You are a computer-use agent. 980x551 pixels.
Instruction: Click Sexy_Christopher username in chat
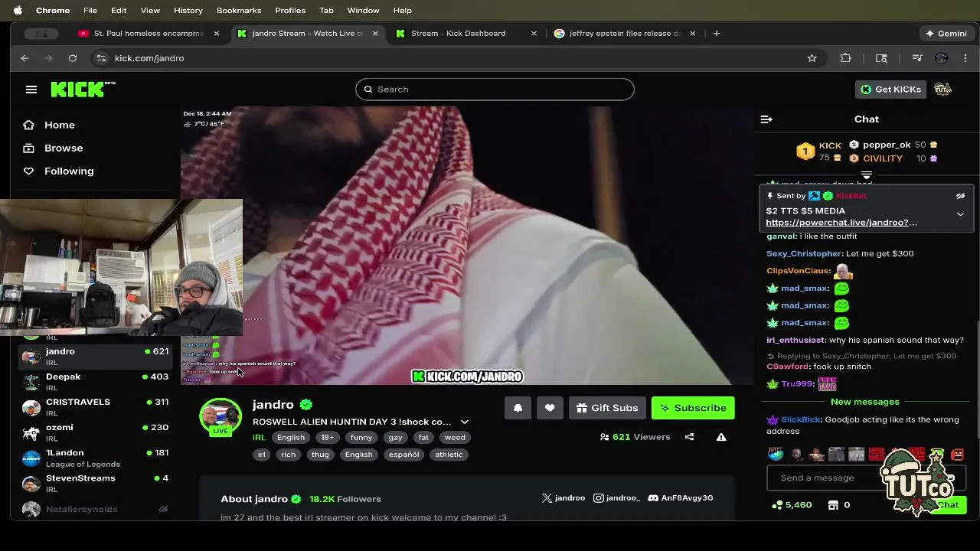[x=804, y=253]
